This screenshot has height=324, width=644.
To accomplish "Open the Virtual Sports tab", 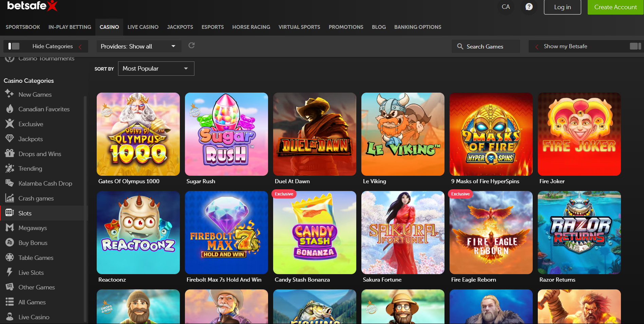I will 299,27.
